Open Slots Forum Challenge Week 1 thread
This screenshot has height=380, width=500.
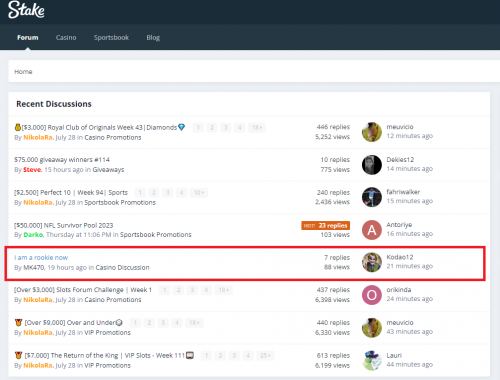tap(83, 290)
